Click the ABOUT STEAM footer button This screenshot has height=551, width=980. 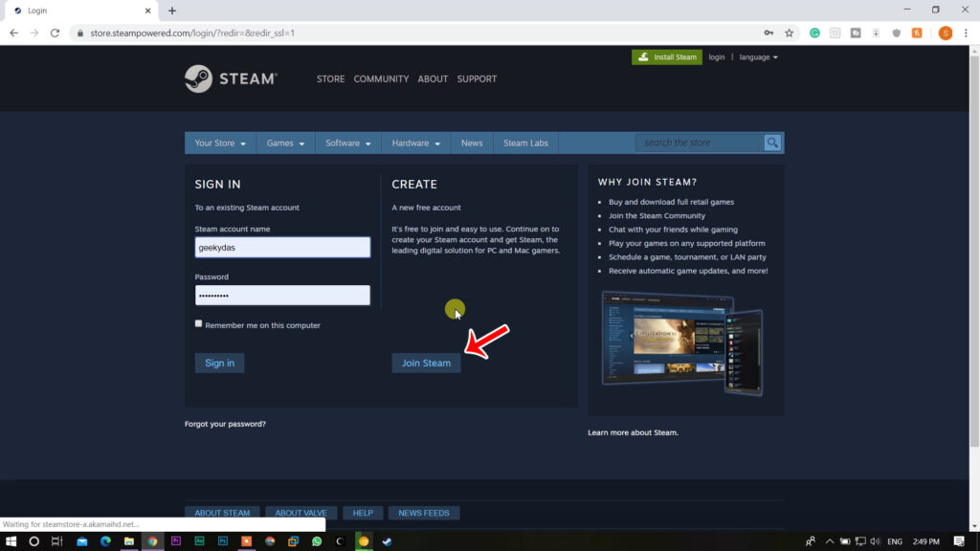[222, 513]
